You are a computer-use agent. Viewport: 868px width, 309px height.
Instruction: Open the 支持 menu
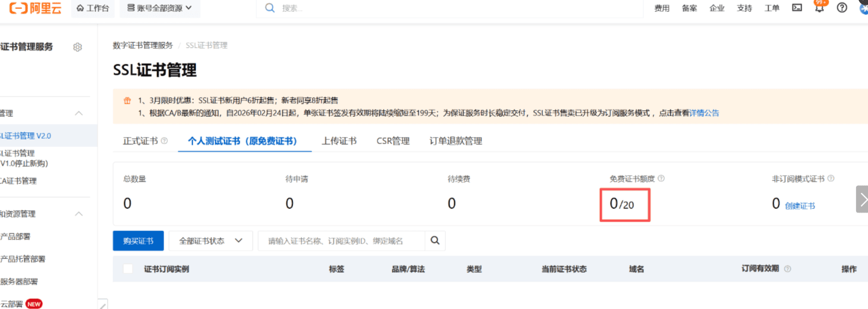(x=744, y=8)
